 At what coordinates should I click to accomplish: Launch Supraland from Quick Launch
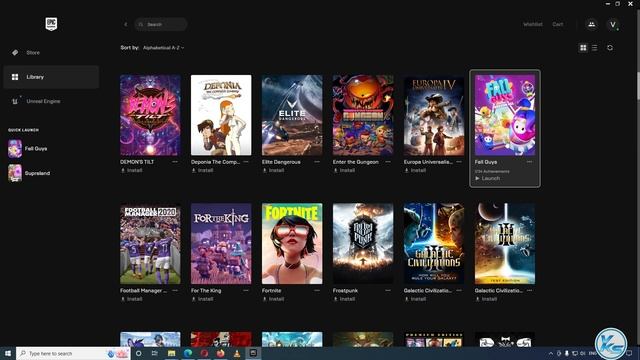[29, 173]
